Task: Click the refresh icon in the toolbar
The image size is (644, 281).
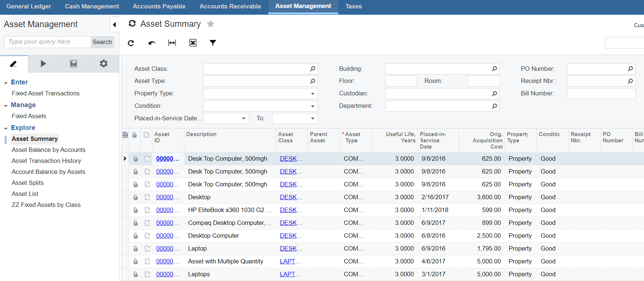Action: pyautogui.click(x=131, y=43)
